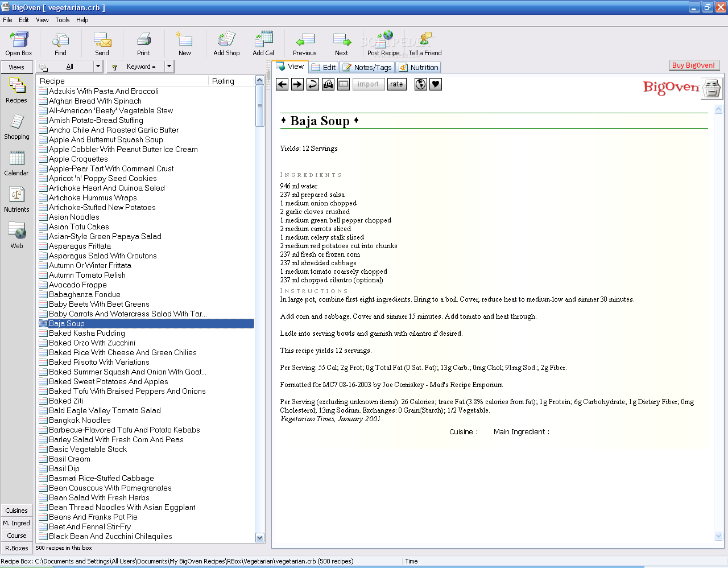Image resolution: width=728 pixels, height=568 pixels.
Task: Click the recipe list scrollbar thumb
Action: click(260, 106)
